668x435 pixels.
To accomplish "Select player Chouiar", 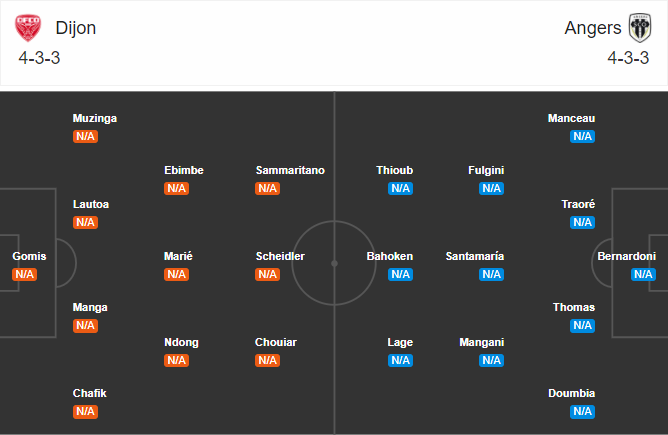I will tap(276, 342).
